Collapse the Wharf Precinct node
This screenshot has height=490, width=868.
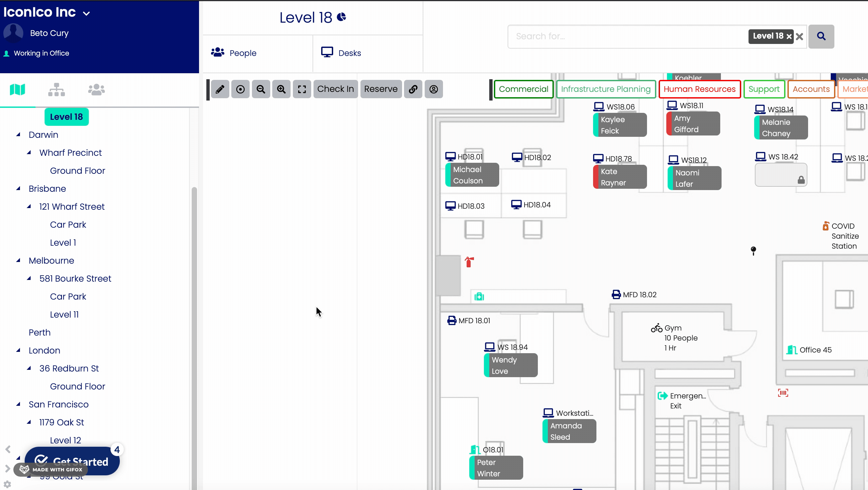(x=29, y=152)
